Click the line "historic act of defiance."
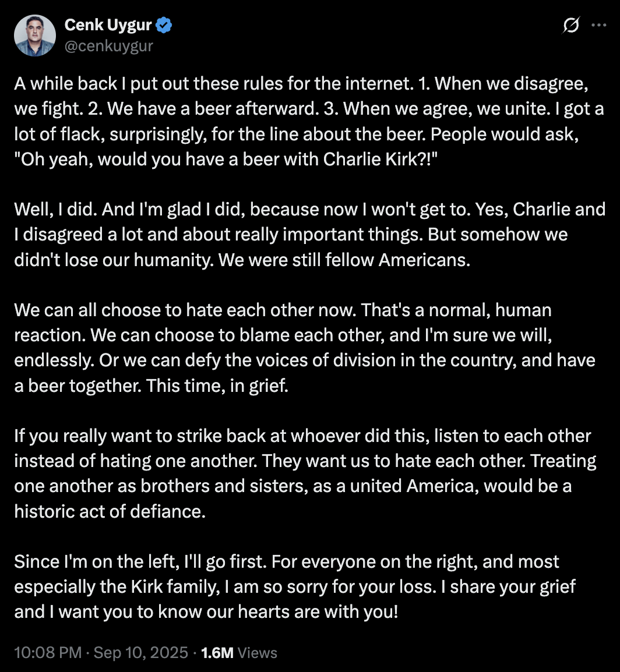The width and height of the screenshot is (620, 672). tap(110, 511)
